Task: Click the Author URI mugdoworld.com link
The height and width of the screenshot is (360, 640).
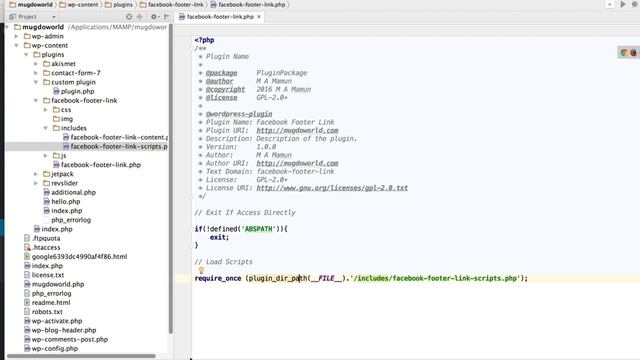Action: click(x=297, y=163)
